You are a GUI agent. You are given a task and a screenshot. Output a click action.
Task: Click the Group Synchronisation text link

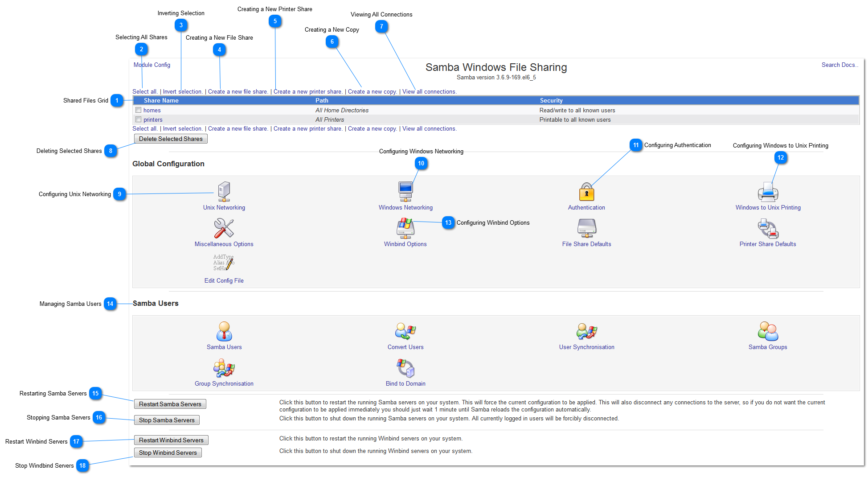224,384
